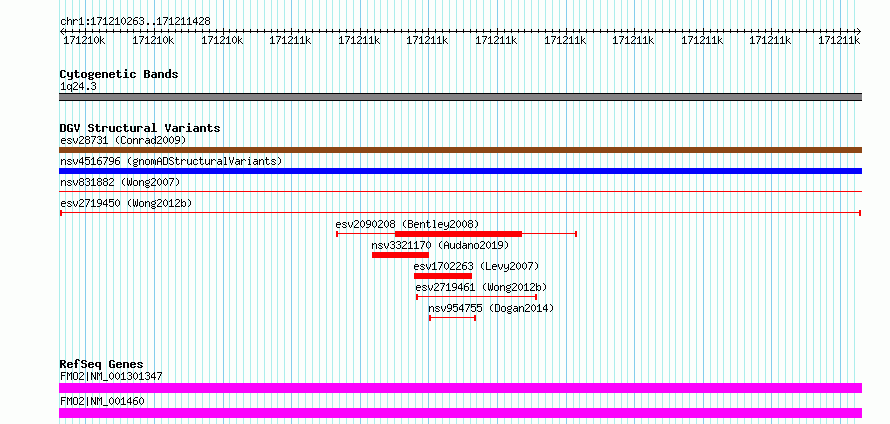Viewport: 890px width, 424px height.
Task: Click the FMO2|NM_001301347 magenta gene bar
Action: 460,388
